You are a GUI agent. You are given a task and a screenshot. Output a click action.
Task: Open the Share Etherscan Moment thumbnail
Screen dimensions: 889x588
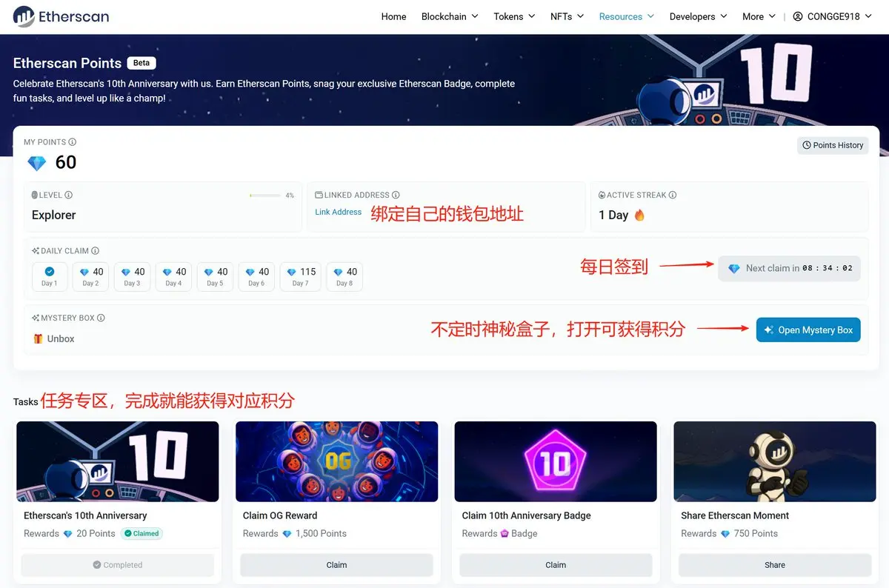pos(775,461)
